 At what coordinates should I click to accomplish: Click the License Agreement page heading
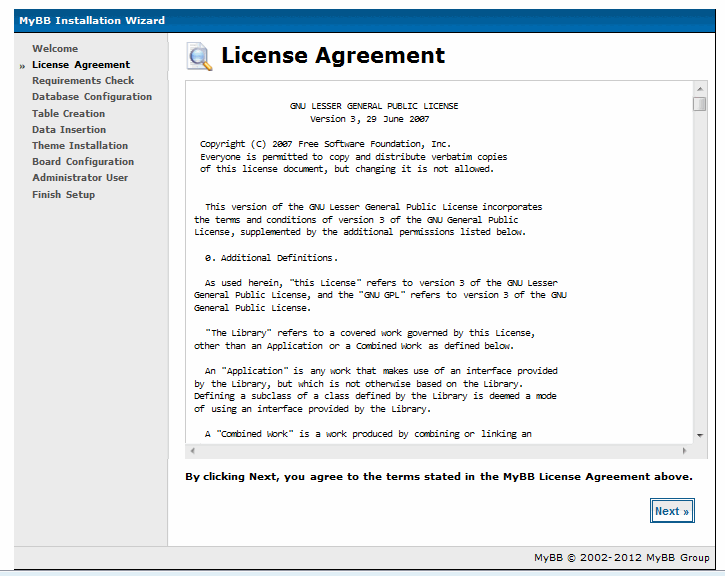point(333,55)
